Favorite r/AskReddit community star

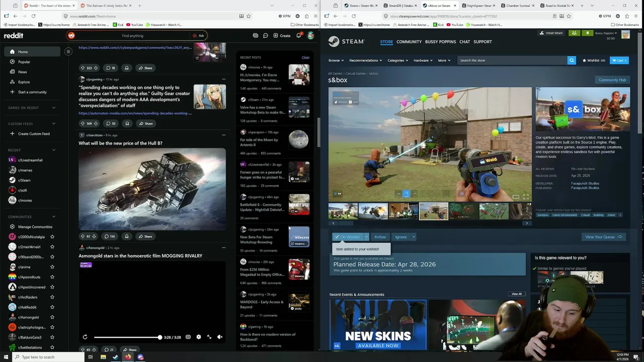tap(52, 307)
